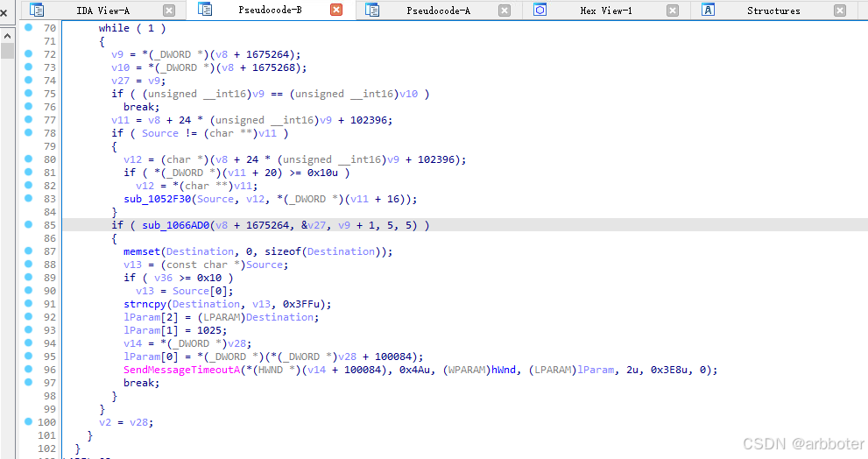
Task: Click the scroll up arrow on left panel
Action: (x=7, y=35)
